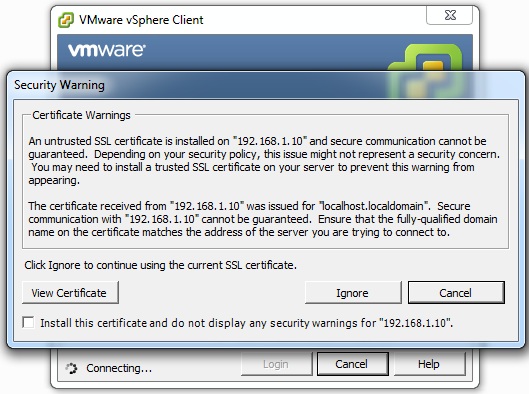Click the 'VMware vSphere Client' title text
The image size is (529, 394).
(x=141, y=20)
